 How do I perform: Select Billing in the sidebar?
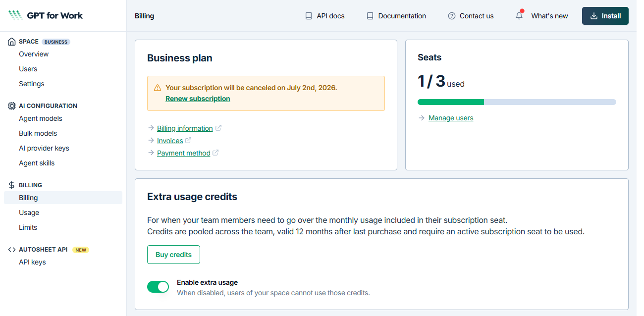pos(63,198)
